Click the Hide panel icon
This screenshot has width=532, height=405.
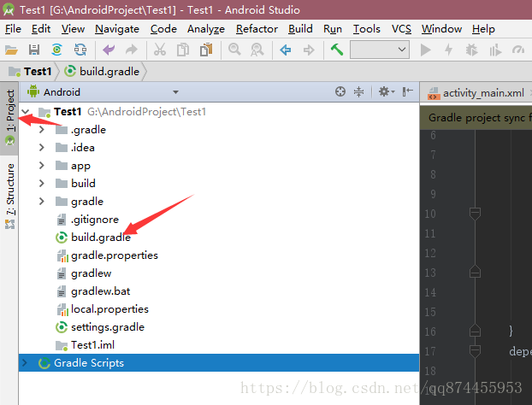click(x=407, y=91)
